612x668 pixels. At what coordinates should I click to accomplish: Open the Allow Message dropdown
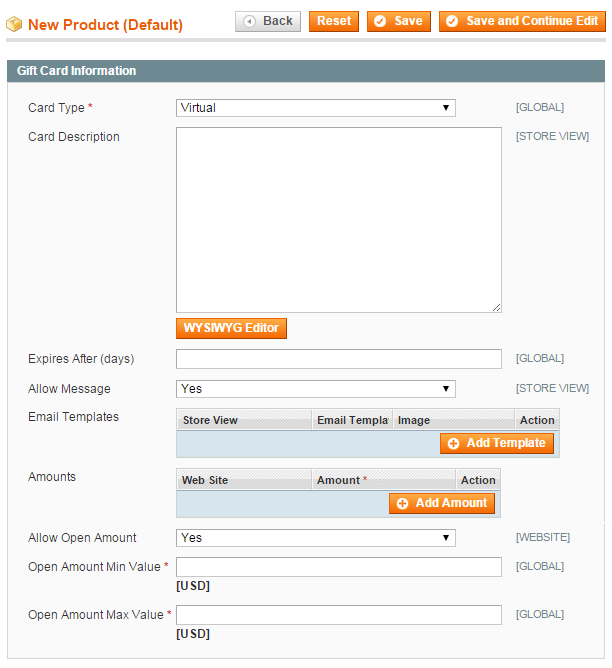pos(316,389)
